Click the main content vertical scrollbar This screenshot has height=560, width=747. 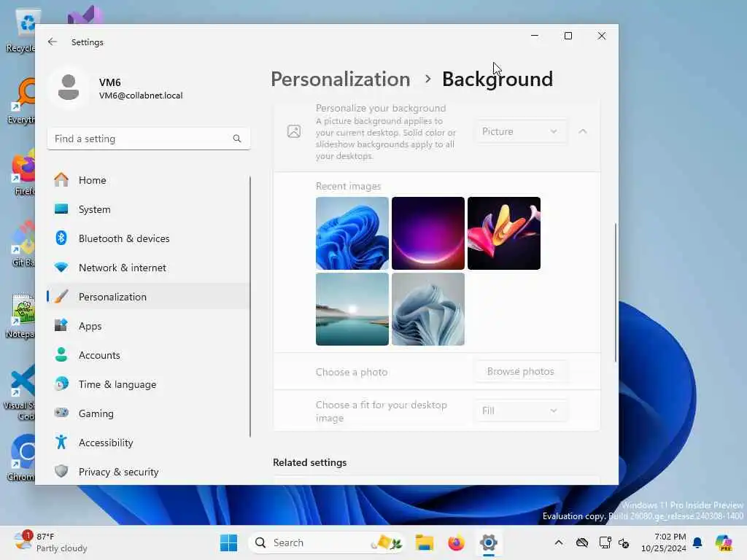coord(616,292)
